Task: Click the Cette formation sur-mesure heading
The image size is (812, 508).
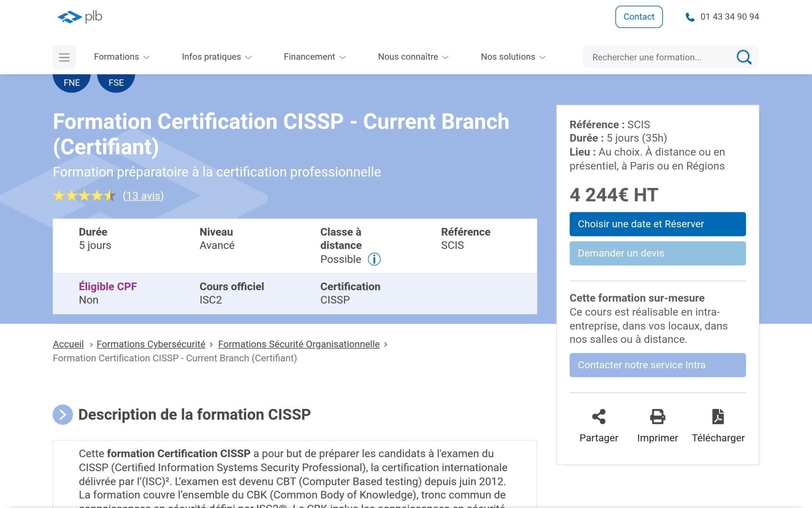Action: pos(637,298)
